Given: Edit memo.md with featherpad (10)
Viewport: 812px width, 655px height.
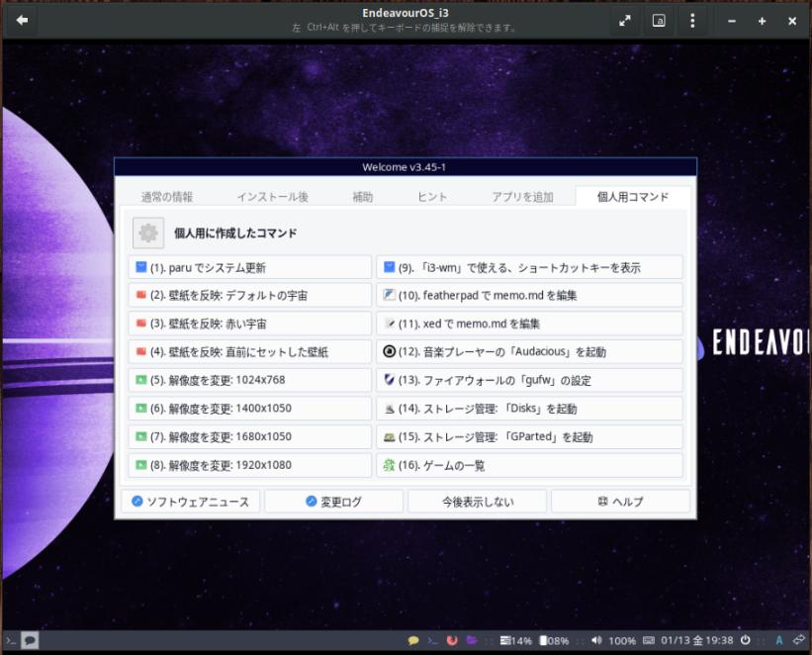Looking at the screenshot, I should point(529,296).
